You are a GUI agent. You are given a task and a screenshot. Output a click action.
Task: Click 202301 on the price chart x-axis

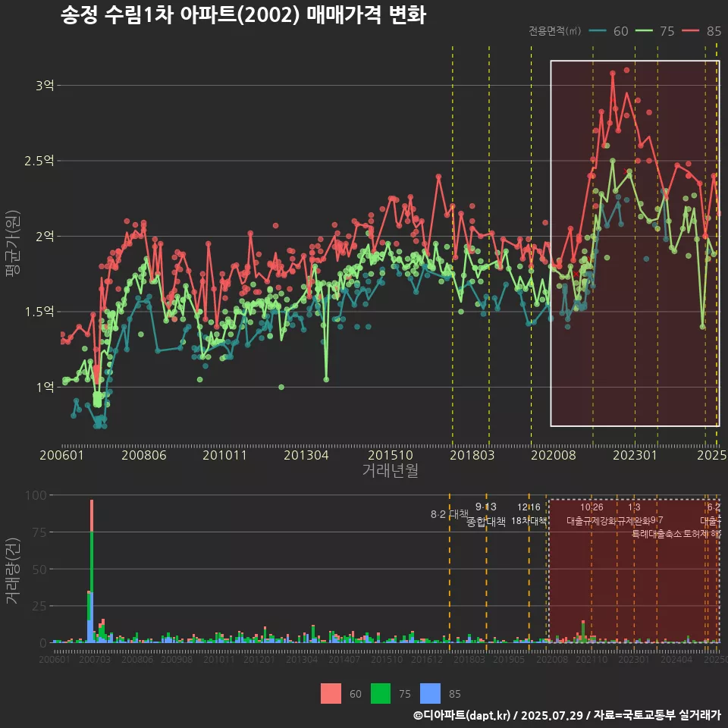click(635, 455)
